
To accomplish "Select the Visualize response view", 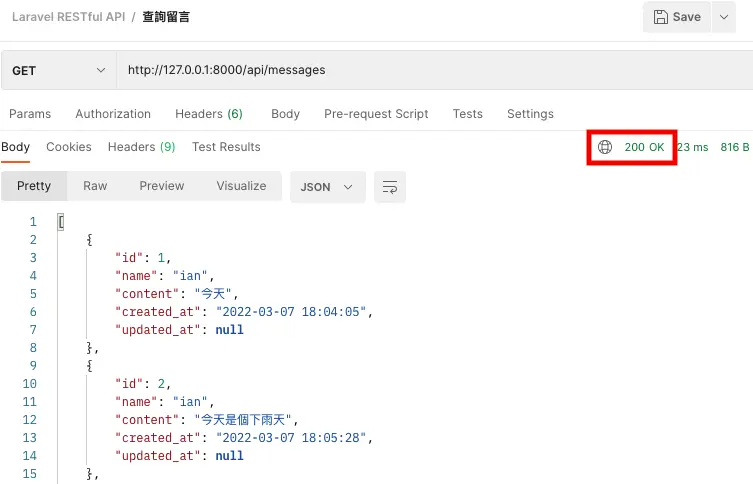I will [241, 186].
